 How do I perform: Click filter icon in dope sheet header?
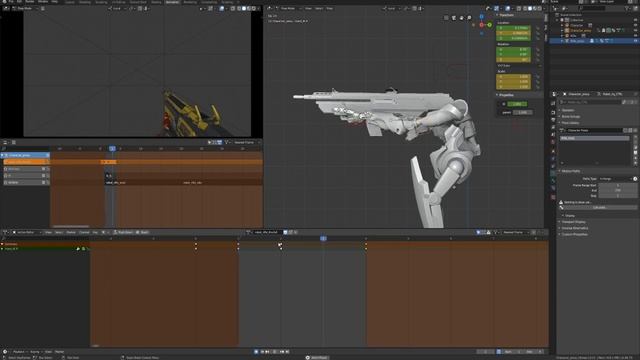[496, 232]
